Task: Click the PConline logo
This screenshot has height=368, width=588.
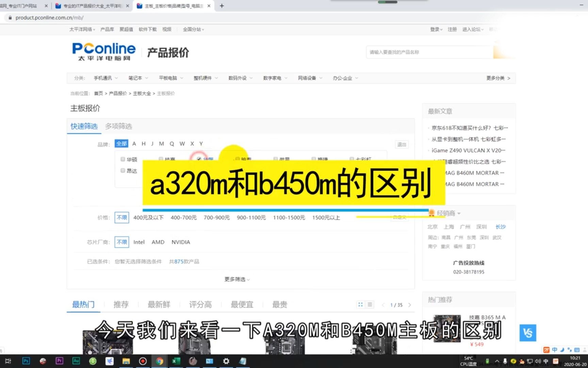Action: [x=104, y=52]
